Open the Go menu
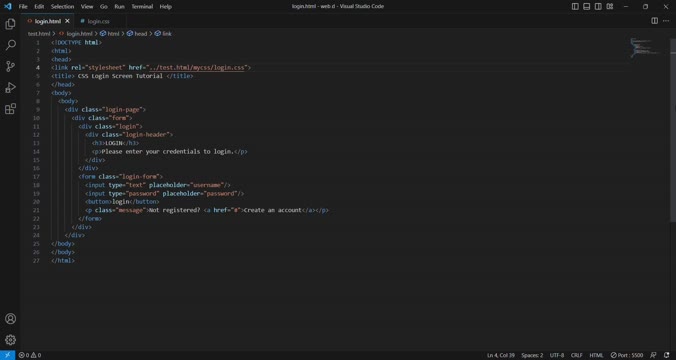 (104, 6)
